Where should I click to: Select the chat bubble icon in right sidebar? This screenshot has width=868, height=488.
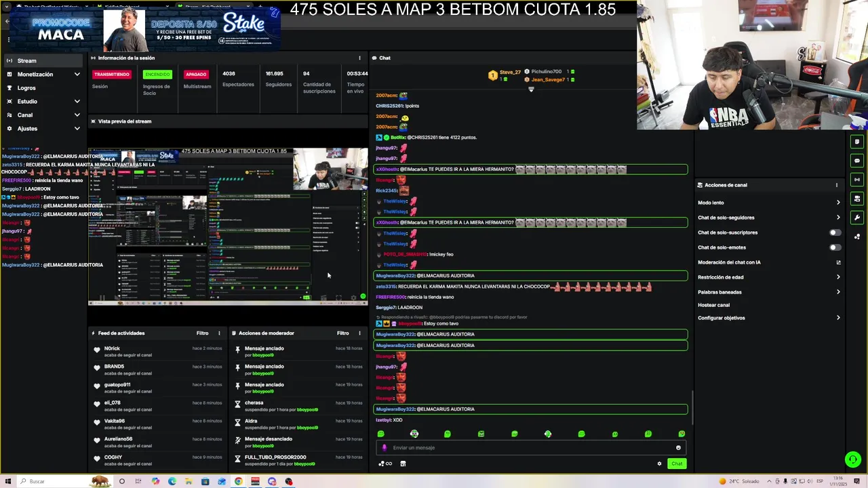click(x=857, y=161)
